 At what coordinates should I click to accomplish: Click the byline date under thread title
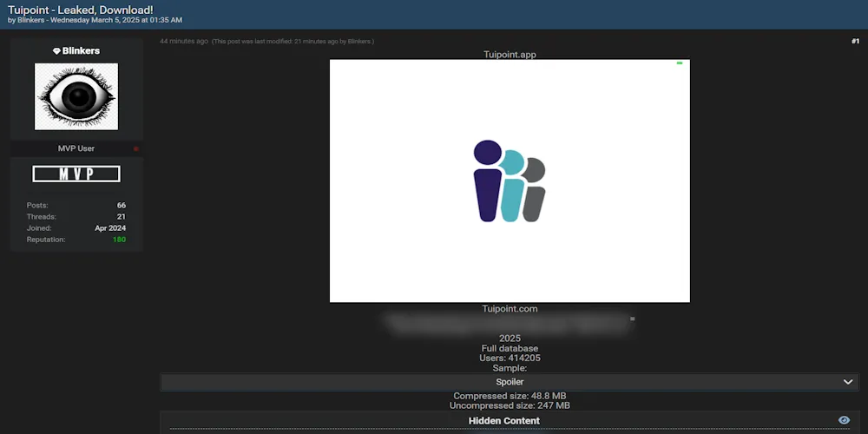click(x=116, y=21)
